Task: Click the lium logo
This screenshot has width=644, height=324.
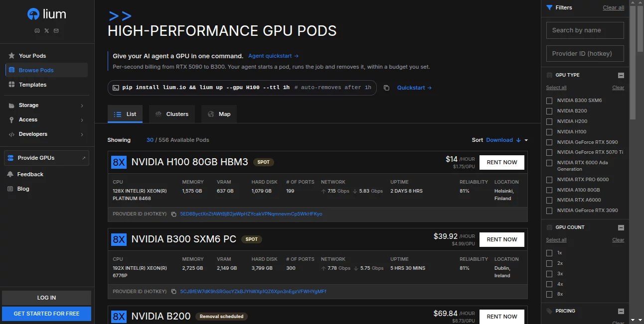Action: pos(47,14)
